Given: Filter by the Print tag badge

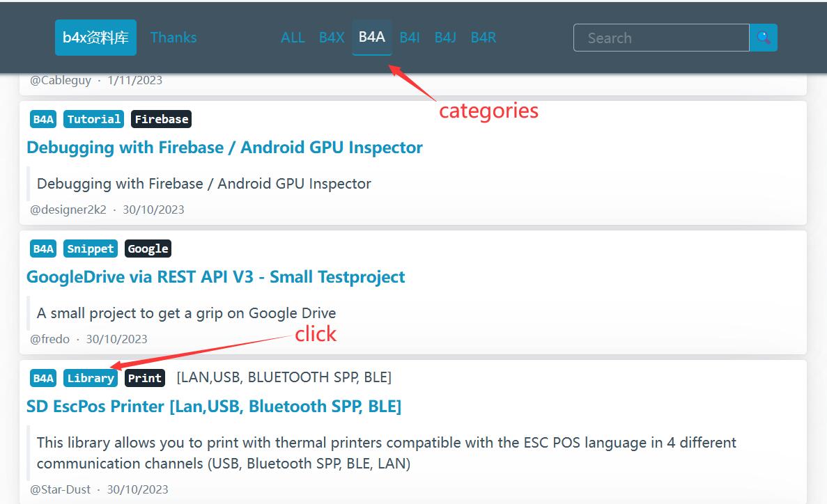Looking at the screenshot, I should click(145, 378).
